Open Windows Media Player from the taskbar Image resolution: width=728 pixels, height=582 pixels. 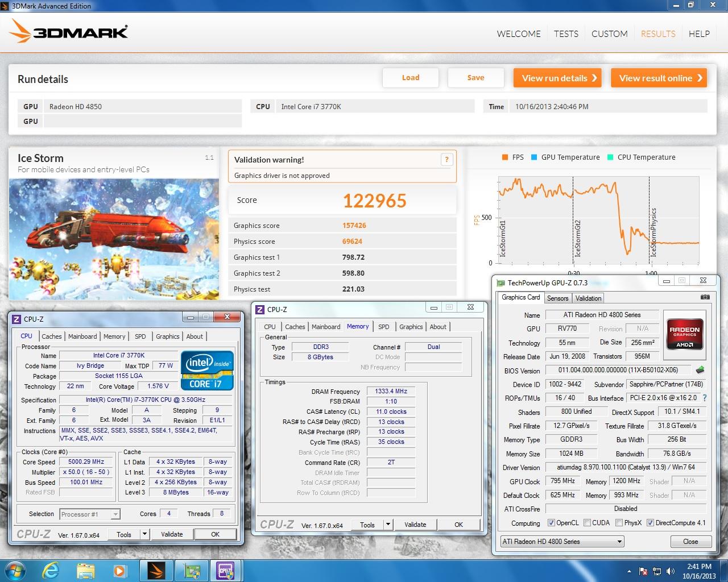[119, 570]
